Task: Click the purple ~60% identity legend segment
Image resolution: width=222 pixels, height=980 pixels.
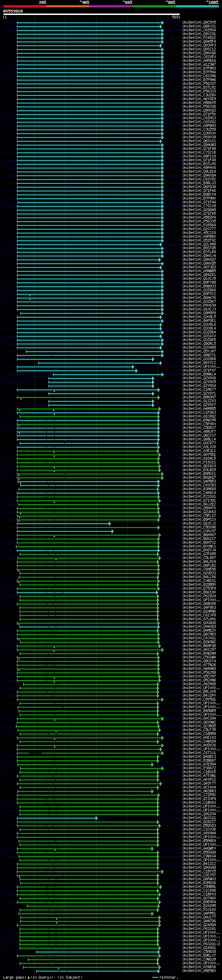Action: 111,6
